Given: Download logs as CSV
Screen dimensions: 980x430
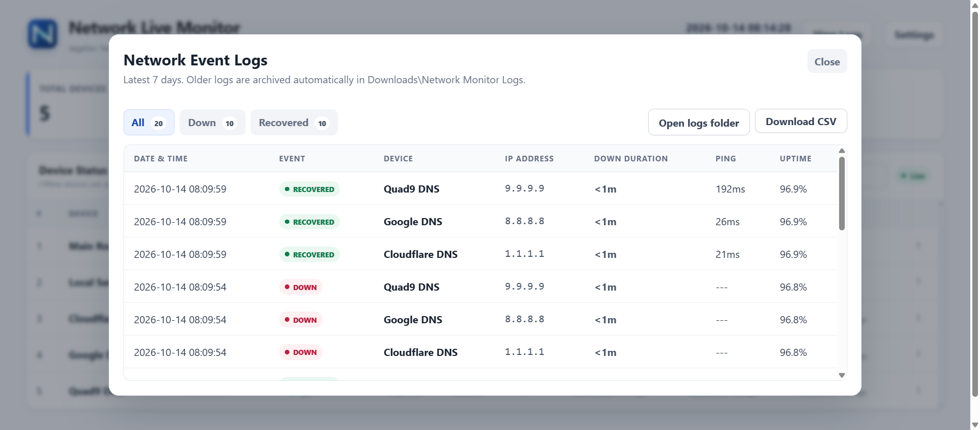Looking at the screenshot, I should [x=801, y=121].
